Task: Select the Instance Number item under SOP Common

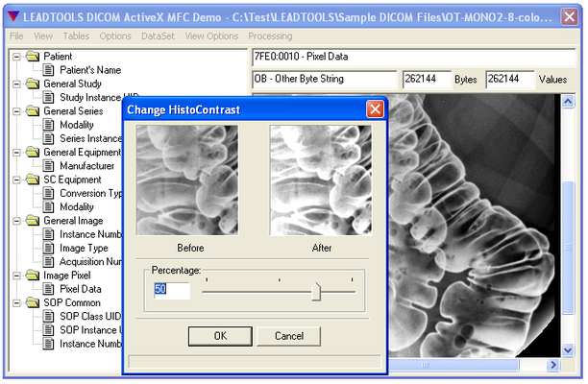Action: [90, 344]
